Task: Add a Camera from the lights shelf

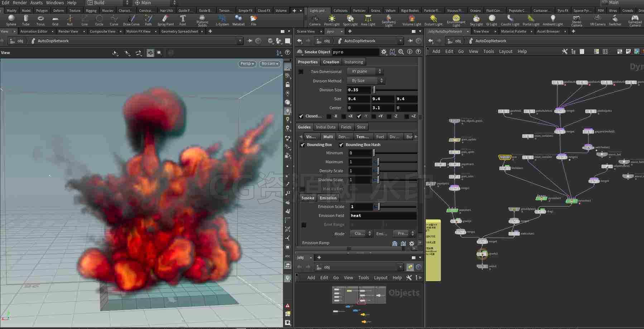Action: click(x=315, y=20)
